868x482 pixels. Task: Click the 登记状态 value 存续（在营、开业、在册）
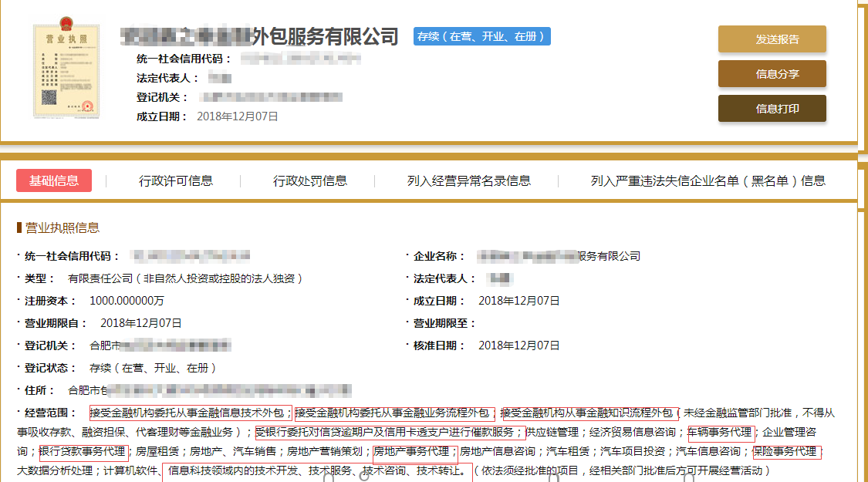tap(153, 368)
